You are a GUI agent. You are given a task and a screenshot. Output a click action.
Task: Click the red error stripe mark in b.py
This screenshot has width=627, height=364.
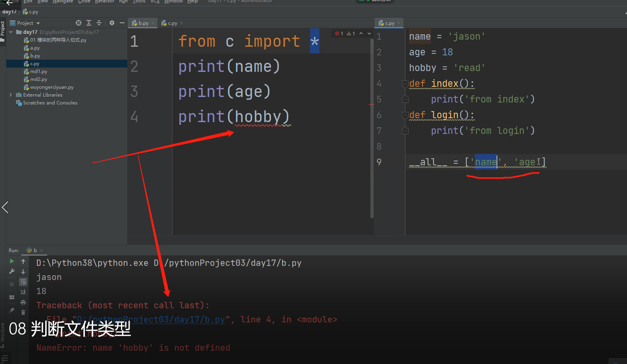click(371, 104)
